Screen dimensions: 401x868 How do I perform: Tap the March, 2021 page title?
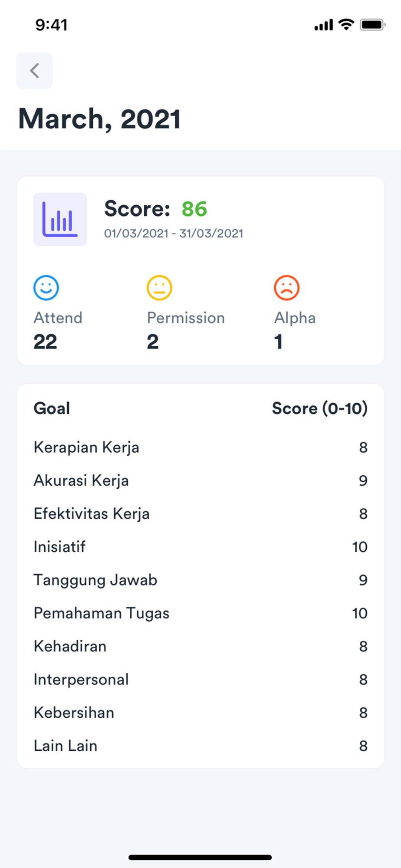point(99,119)
